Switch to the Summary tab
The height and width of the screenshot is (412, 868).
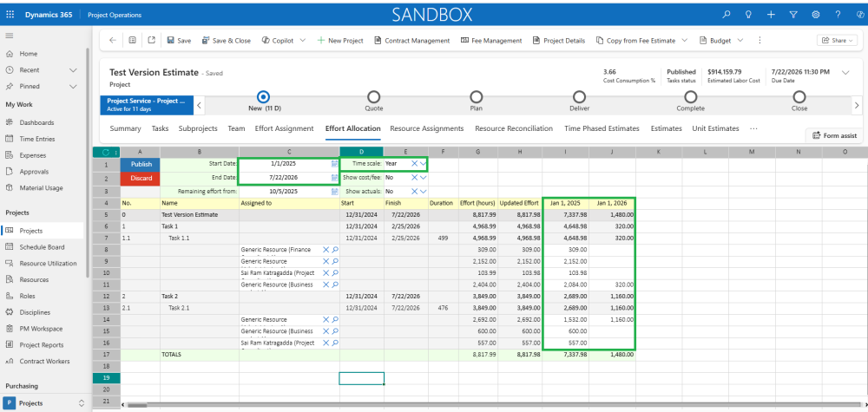[125, 128]
